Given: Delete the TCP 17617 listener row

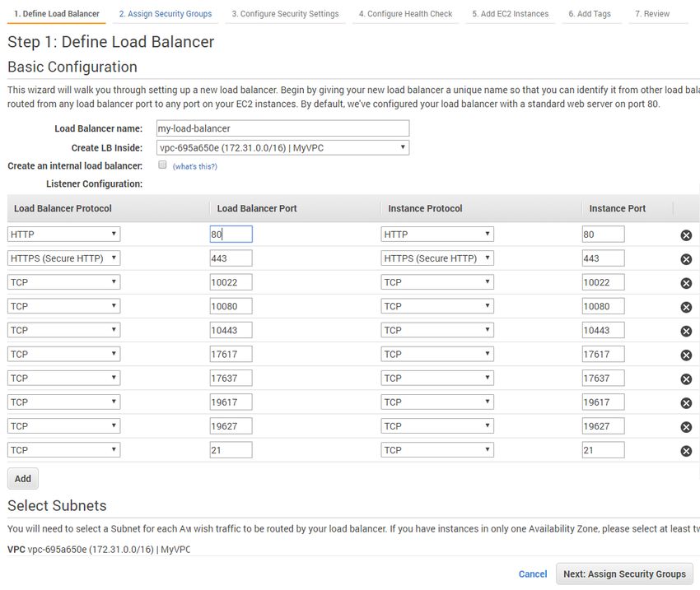Looking at the screenshot, I should (x=686, y=355).
